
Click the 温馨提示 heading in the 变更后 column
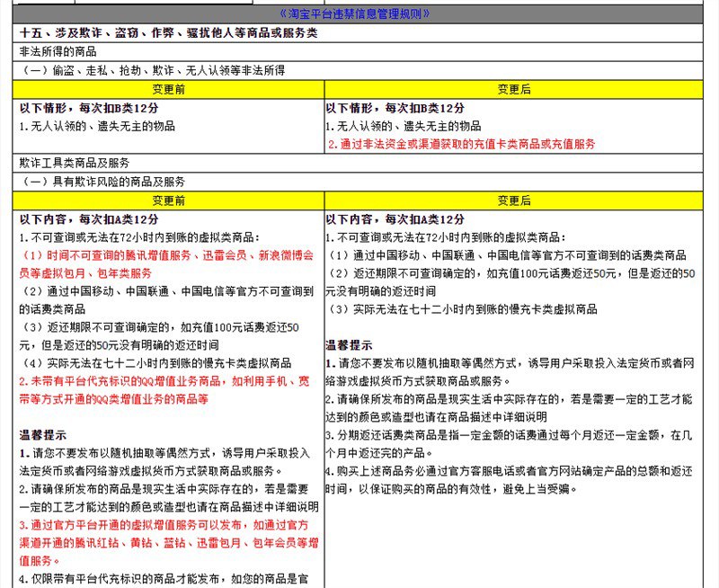pos(349,344)
